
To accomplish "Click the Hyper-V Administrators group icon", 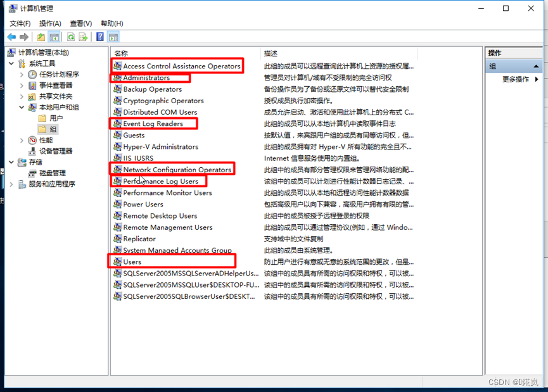I will [x=117, y=147].
